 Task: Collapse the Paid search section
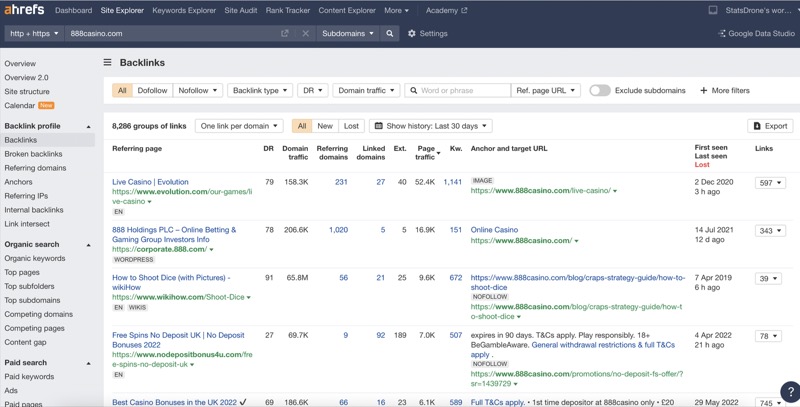[89, 363]
